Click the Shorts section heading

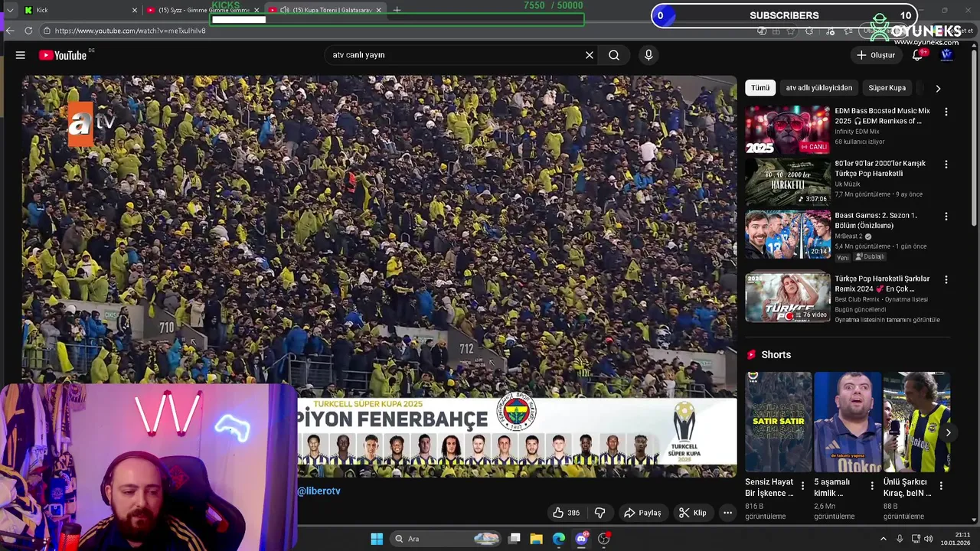point(776,355)
